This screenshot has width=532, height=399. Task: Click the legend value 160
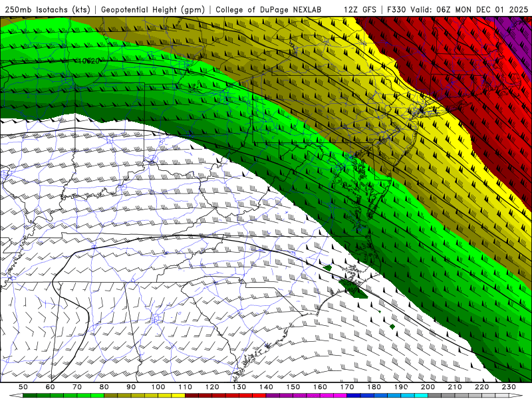click(x=320, y=387)
